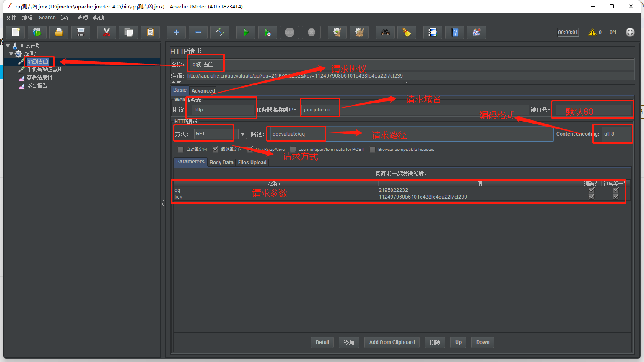Click the Toggle enable/disable toolbar icon
This screenshot has height=362, width=644.
click(x=220, y=32)
